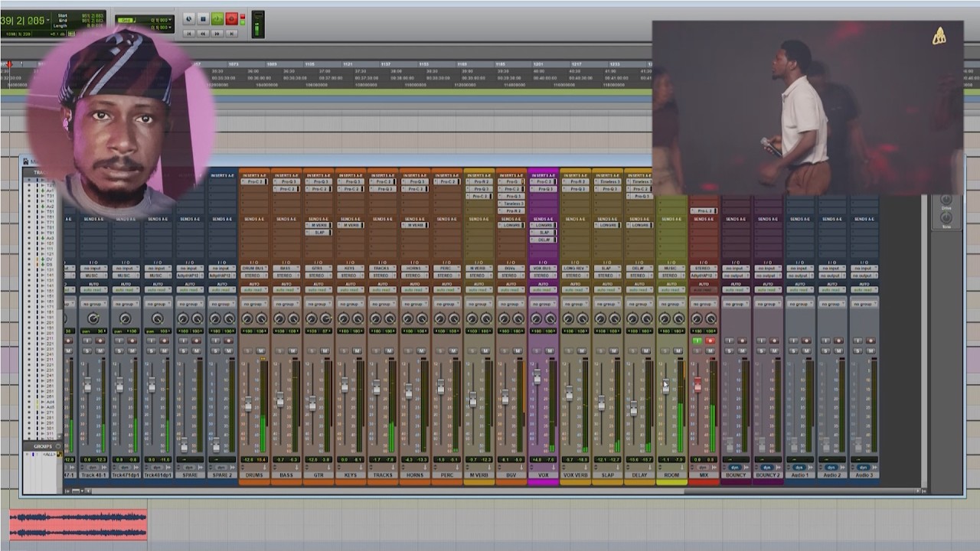Open the main counter format dropdown arrow
The height and width of the screenshot is (551, 980).
tap(49, 20)
